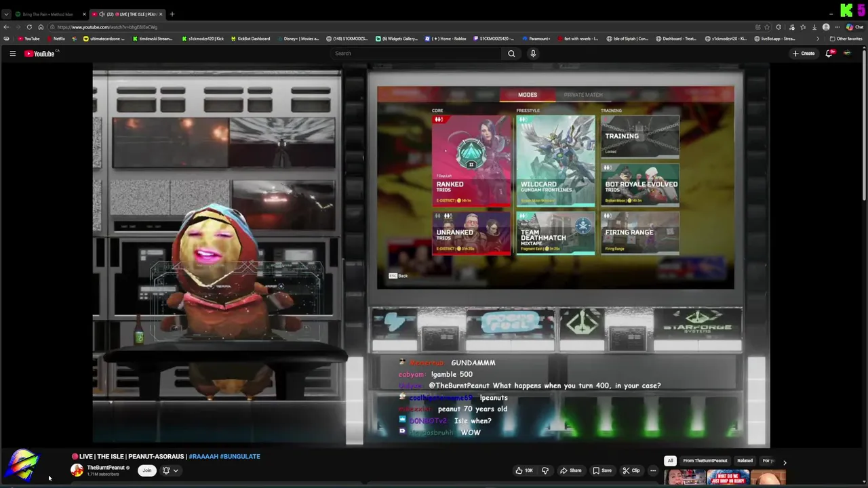Click the browser home icon
The height and width of the screenshot is (488, 868).
pos(41,27)
